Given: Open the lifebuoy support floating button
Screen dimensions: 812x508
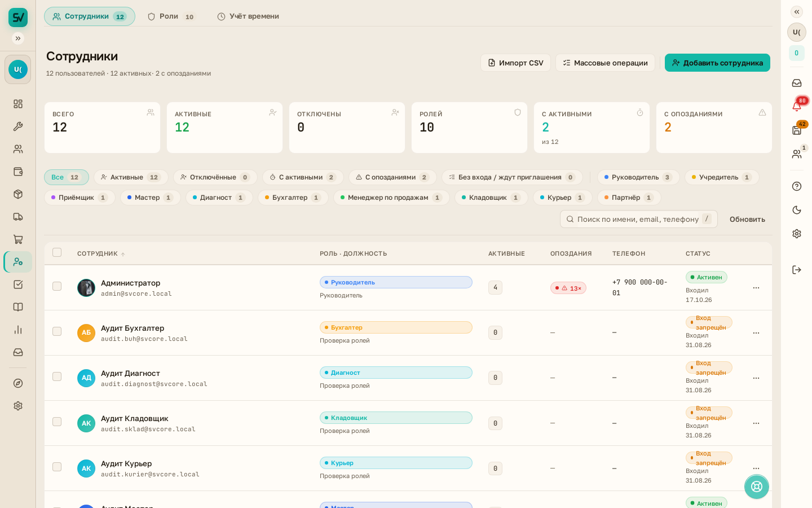Looking at the screenshot, I should pos(757,487).
